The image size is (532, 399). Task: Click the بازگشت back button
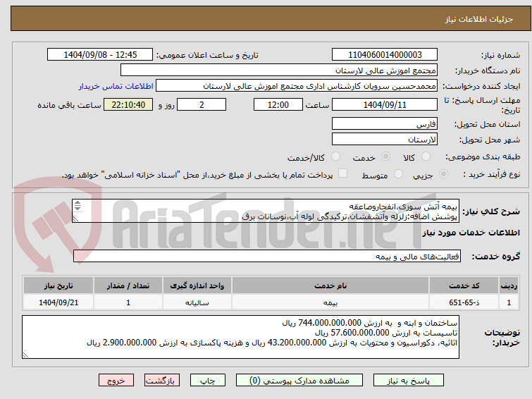[x=162, y=381]
